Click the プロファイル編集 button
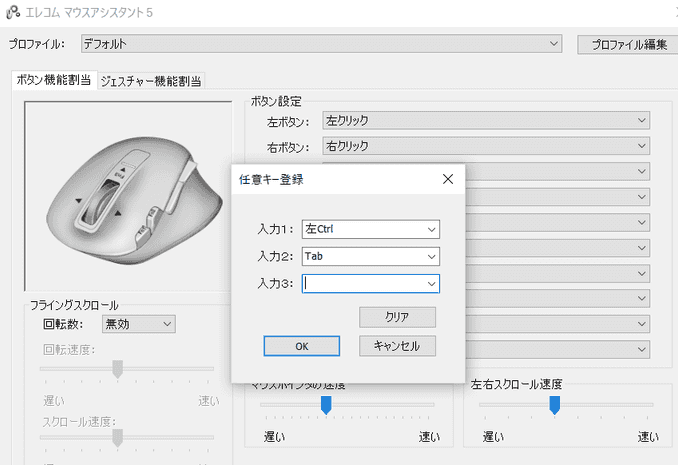 628,45
